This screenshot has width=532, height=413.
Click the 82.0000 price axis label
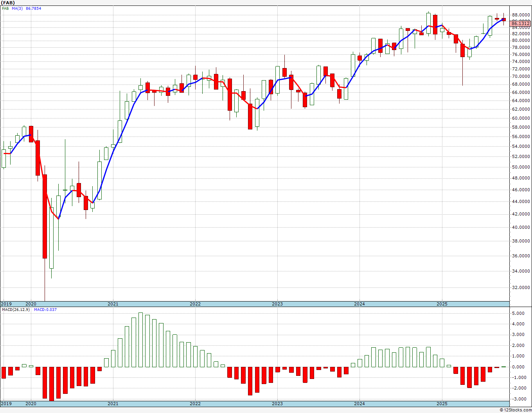(521, 34)
